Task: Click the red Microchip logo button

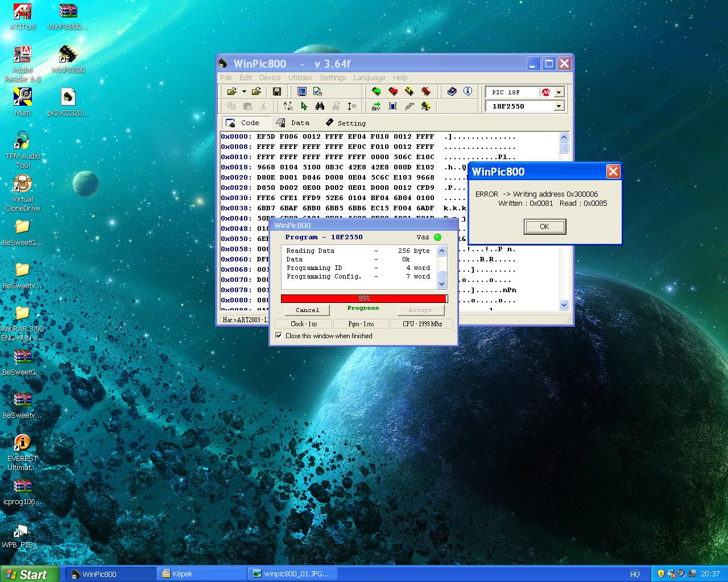Action: click(x=546, y=92)
